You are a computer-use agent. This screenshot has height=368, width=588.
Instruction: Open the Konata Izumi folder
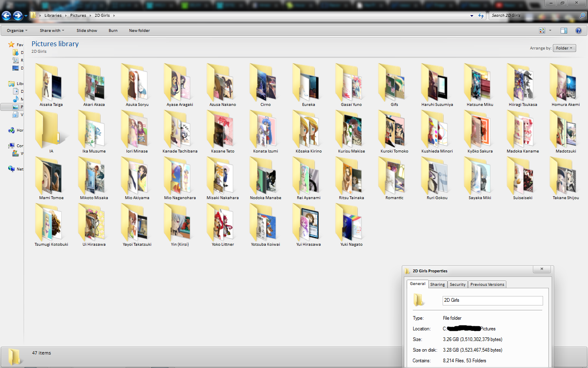[x=265, y=132]
